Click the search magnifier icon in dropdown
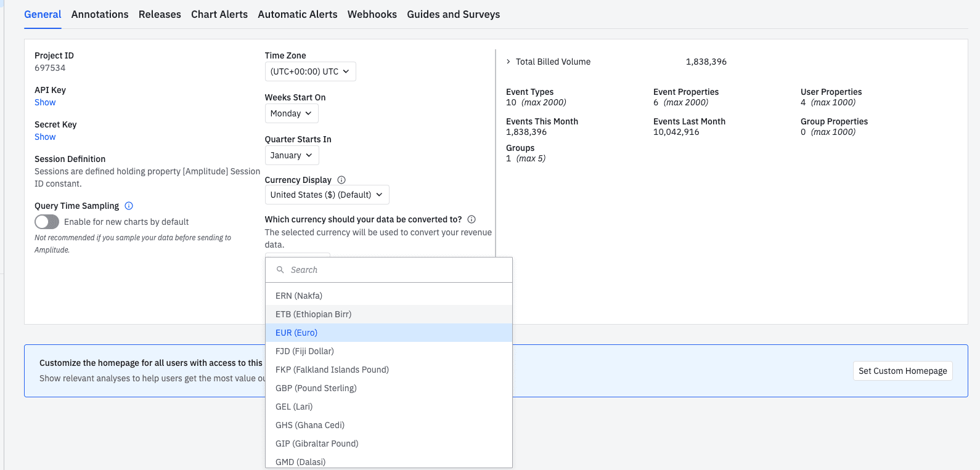 point(280,270)
